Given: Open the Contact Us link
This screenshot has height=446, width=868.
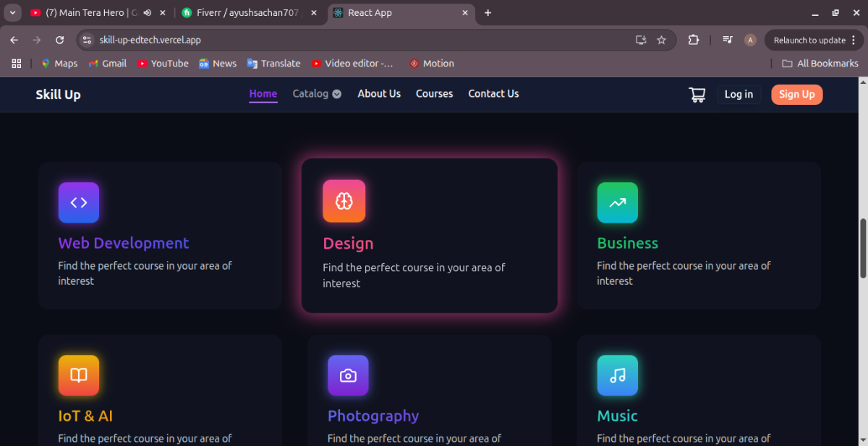Looking at the screenshot, I should coord(493,94).
